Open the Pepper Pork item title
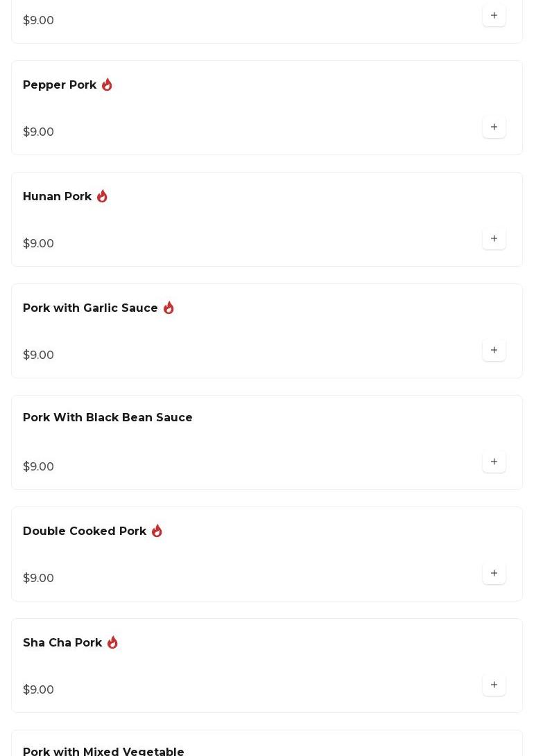The height and width of the screenshot is (756, 534). (x=60, y=85)
